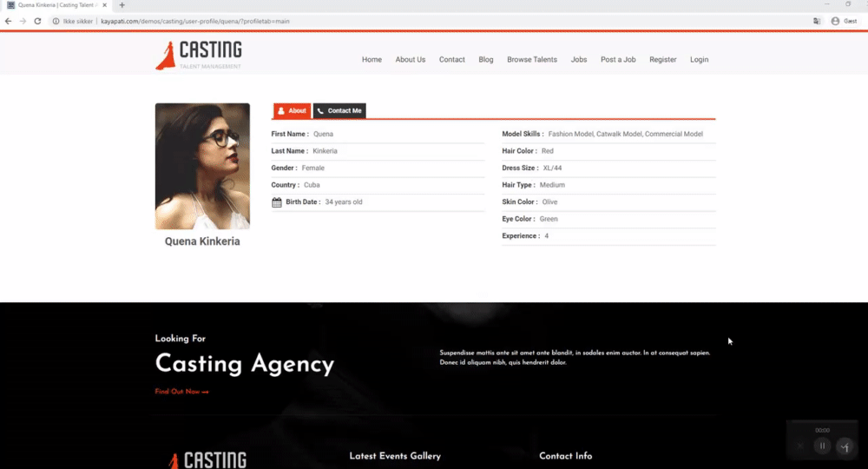This screenshot has height=469, width=868.
Task: Click the Register link
Action: tap(662, 59)
